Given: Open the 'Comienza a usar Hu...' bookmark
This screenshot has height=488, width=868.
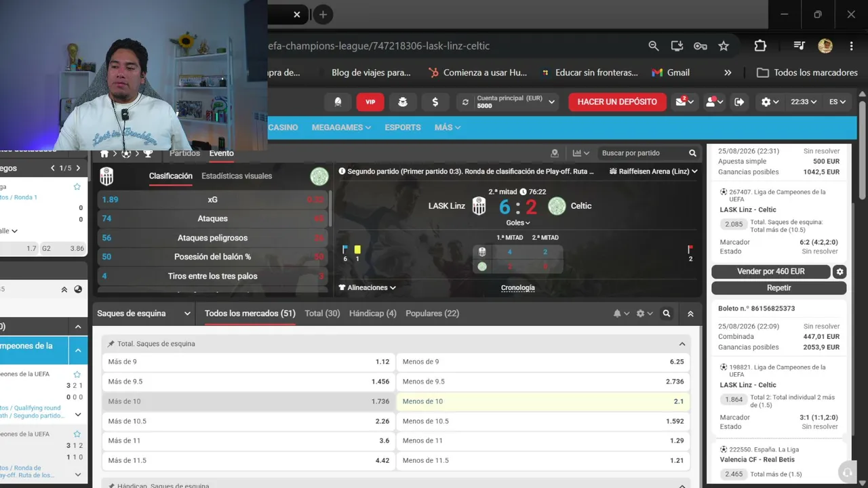Looking at the screenshot, I should click(x=478, y=73).
